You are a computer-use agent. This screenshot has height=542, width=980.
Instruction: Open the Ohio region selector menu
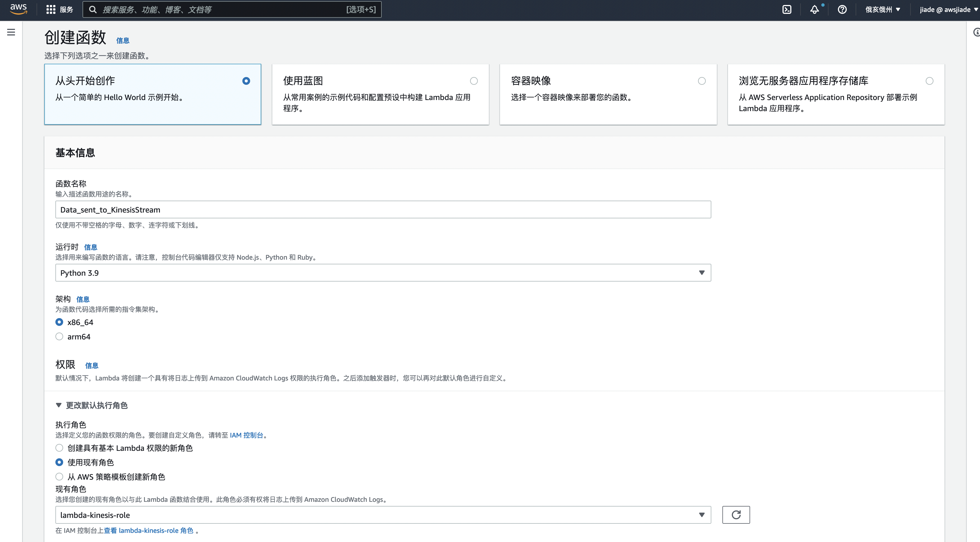pyautogui.click(x=882, y=9)
